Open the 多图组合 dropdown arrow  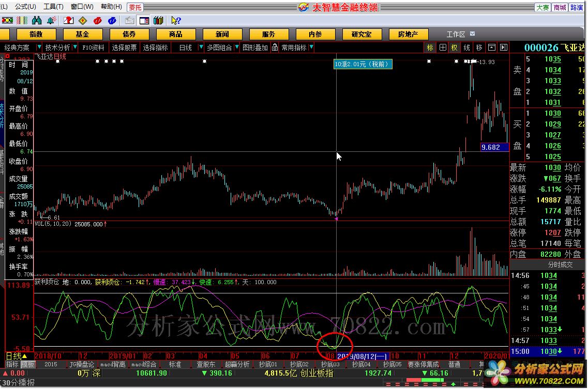tap(237, 47)
